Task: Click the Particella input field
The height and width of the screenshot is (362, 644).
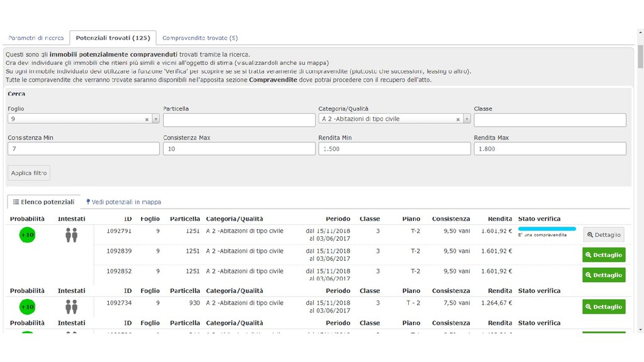Action: 239,120
